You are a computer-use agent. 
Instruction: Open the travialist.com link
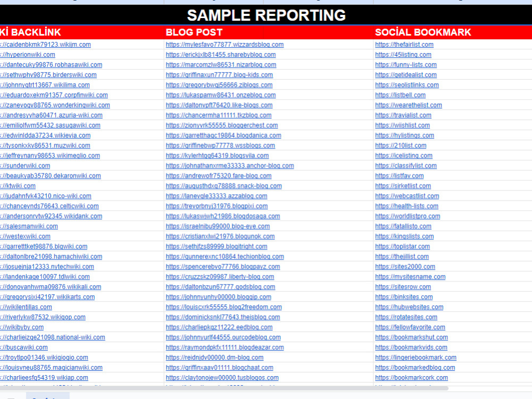coord(403,115)
